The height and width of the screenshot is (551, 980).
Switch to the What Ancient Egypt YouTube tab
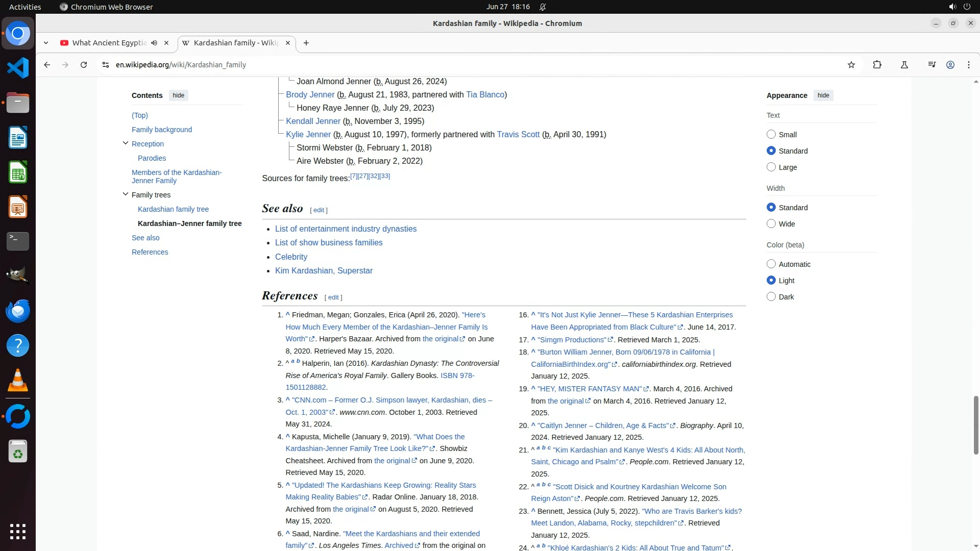coord(109,43)
